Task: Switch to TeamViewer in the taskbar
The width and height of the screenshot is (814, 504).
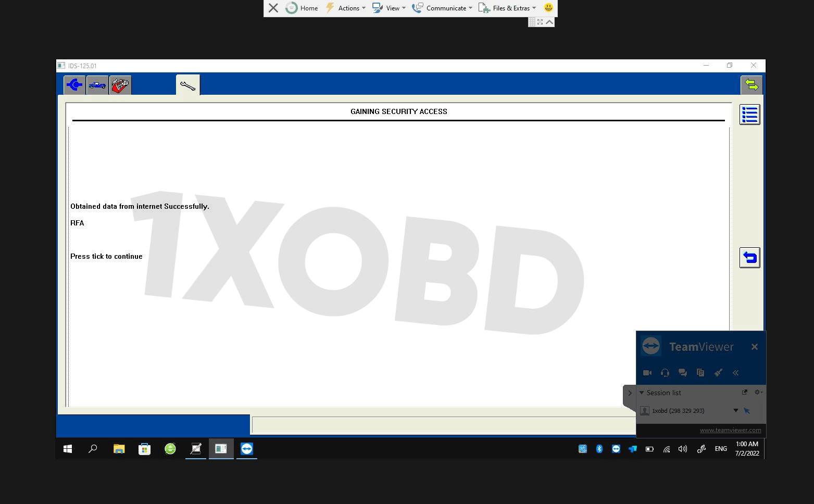Action: pyautogui.click(x=247, y=449)
